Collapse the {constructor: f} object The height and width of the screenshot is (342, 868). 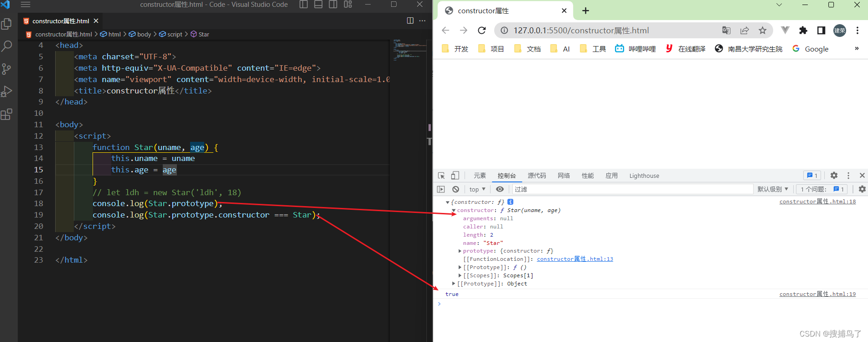pos(448,202)
